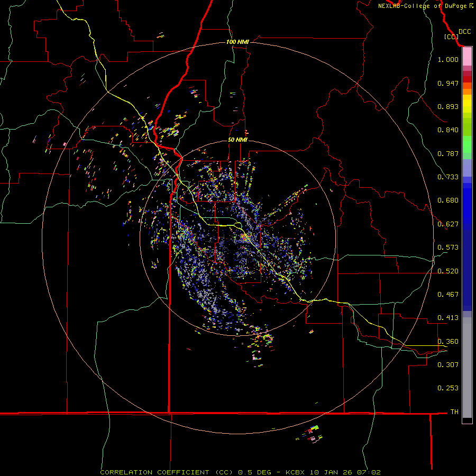Pick the orange segment of the color bar

point(467,91)
